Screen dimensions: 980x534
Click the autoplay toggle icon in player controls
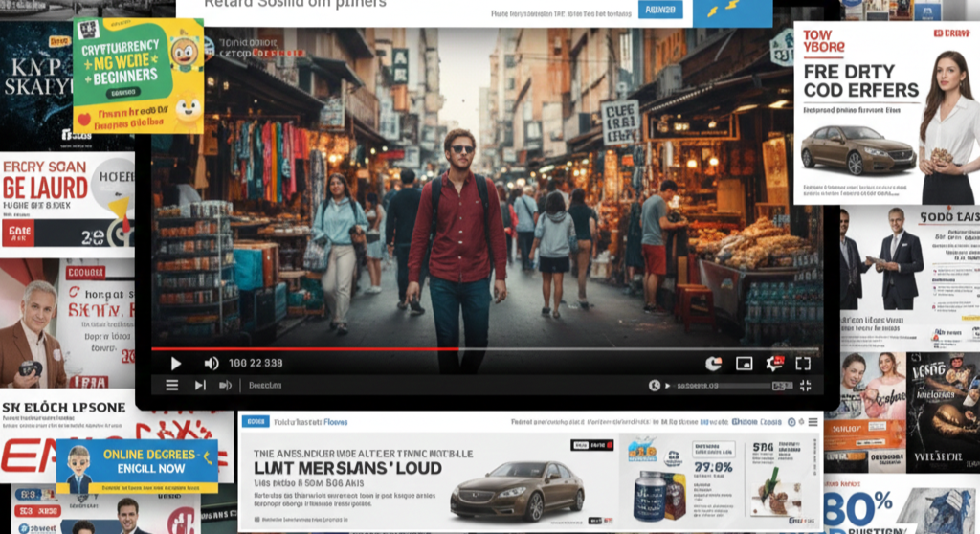[x=713, y=364]
